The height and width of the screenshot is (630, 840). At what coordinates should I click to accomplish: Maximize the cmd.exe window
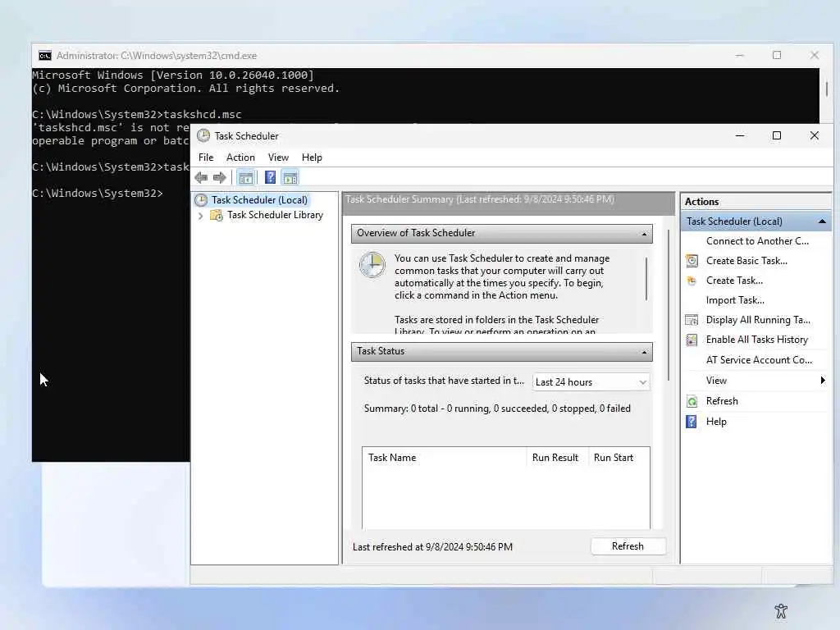point(777,56)
